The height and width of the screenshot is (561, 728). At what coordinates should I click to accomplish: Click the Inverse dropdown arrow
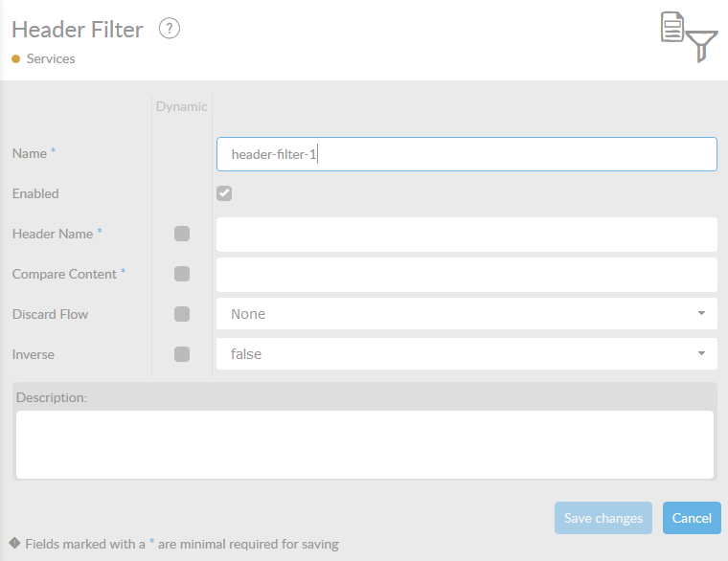click(701, 353)
